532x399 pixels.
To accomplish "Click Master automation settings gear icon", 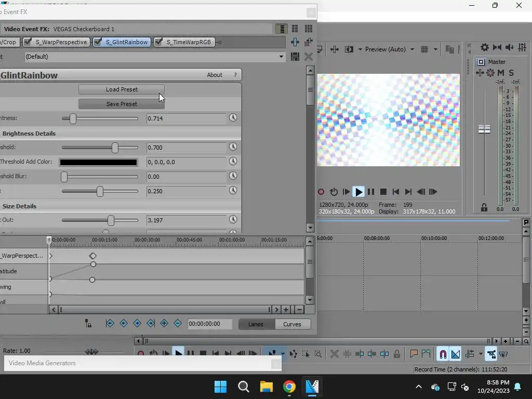I will 490,73.
